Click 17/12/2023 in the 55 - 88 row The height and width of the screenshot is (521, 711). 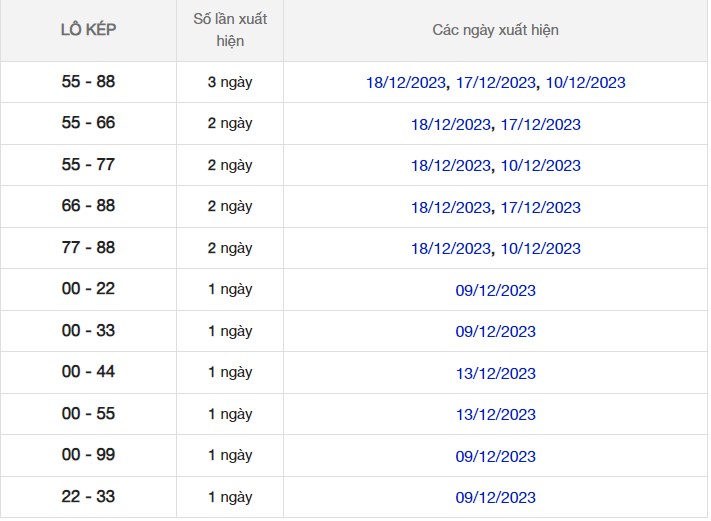pyautogui.click(x=496, y=83)
